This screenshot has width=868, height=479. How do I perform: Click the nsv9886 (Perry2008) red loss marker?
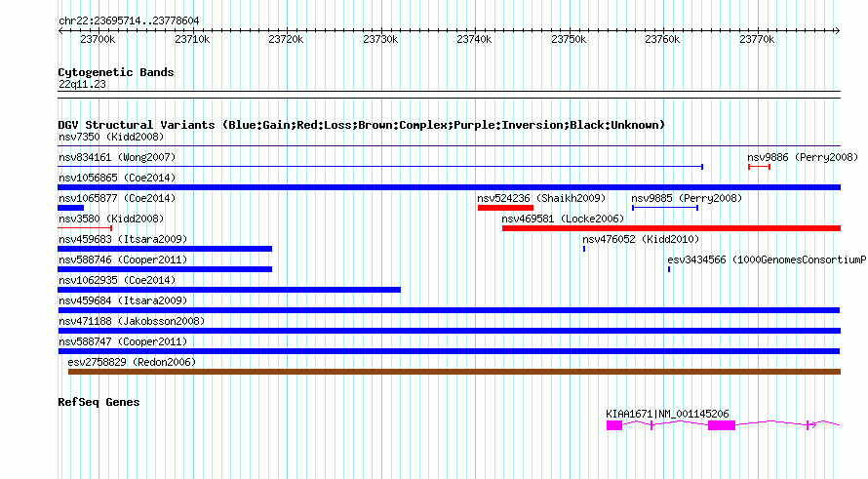point(759,167)
